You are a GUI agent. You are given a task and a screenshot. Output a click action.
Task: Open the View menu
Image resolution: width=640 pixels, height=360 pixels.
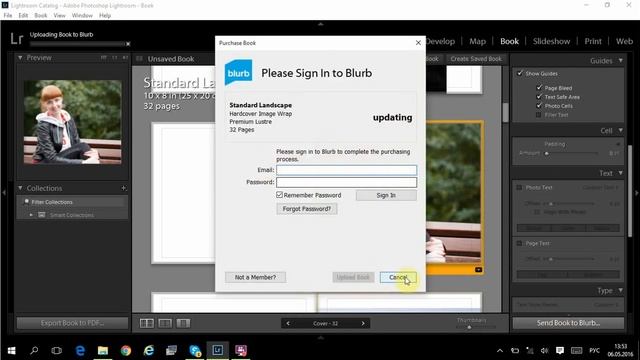point(60,16)
